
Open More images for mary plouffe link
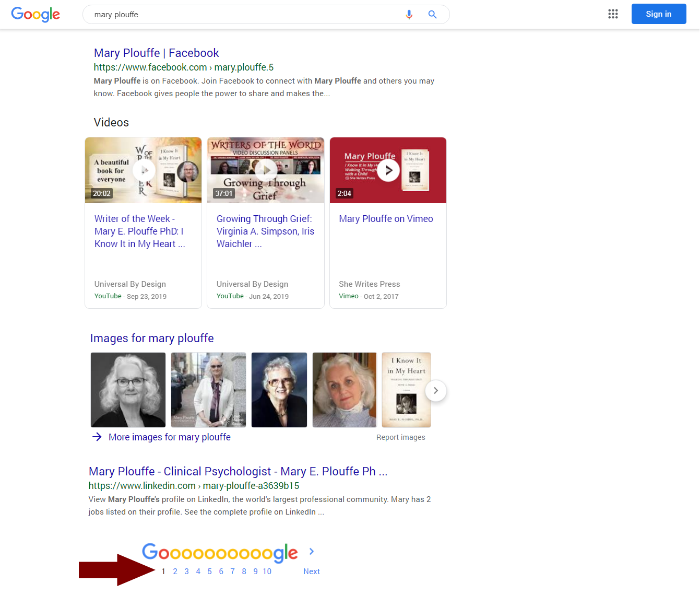[170, 437]
